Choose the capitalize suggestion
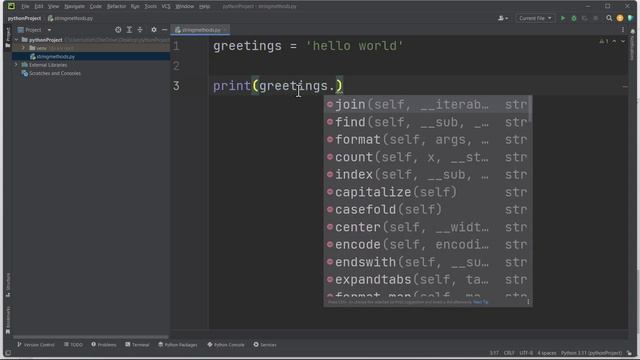 [x=427, y=192]
